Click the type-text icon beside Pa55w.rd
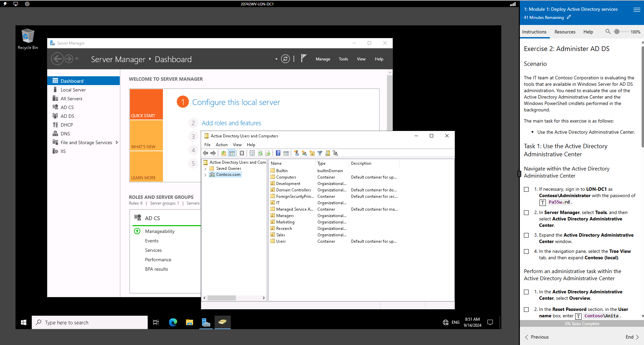644x345 pixels. point(542,203)
